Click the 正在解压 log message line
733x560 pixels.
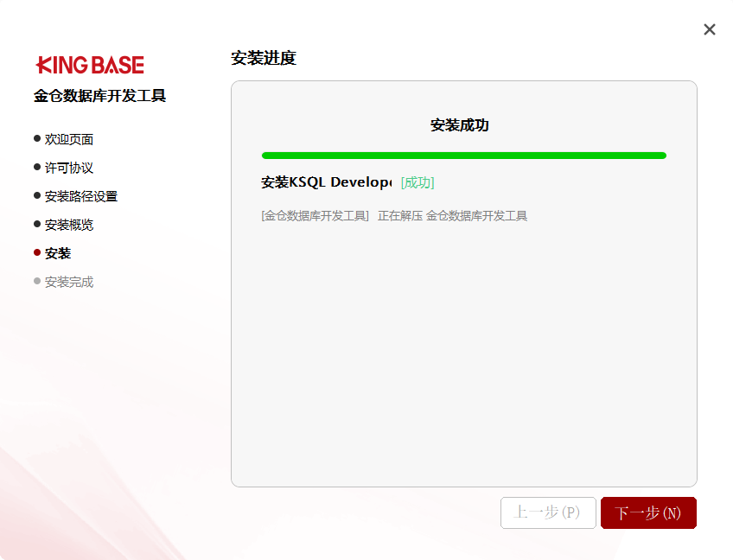(x=394, y=215)
